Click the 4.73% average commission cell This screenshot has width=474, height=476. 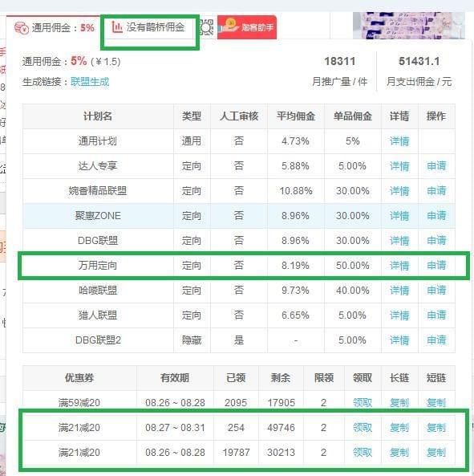pyautogui.click(x=296, y=141)
